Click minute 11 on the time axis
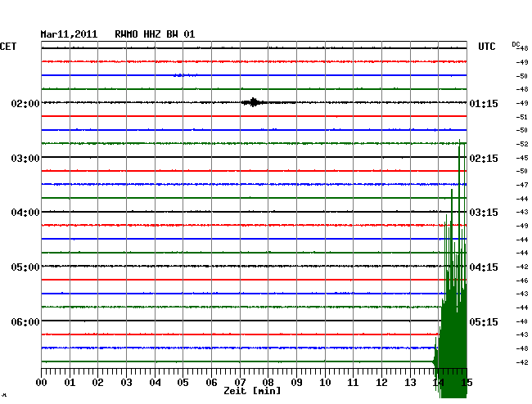 click(x=353, y=382)
